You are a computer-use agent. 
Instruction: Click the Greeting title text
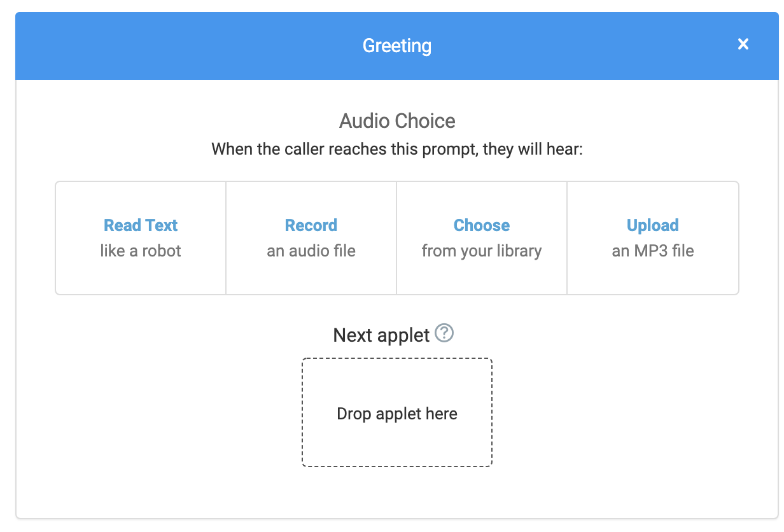(x=397, y=46)
